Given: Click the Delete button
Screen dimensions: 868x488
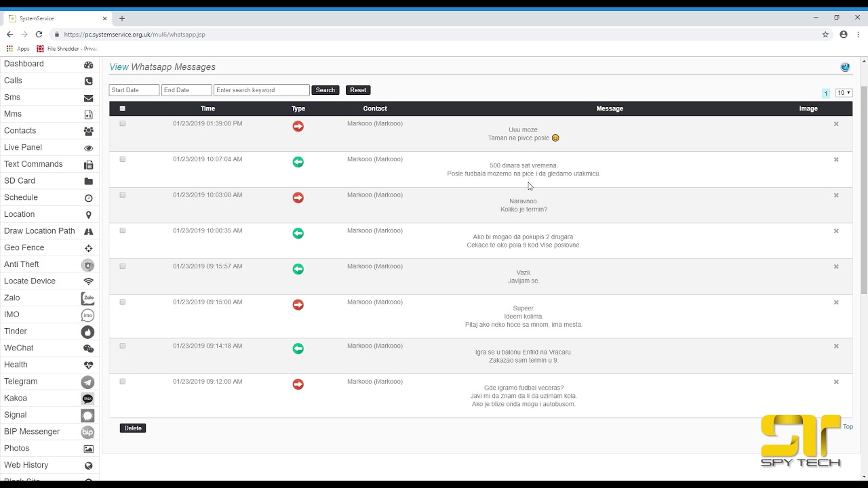Looking at the screenshot, I should pyautogui.click(x=133, y=428).
